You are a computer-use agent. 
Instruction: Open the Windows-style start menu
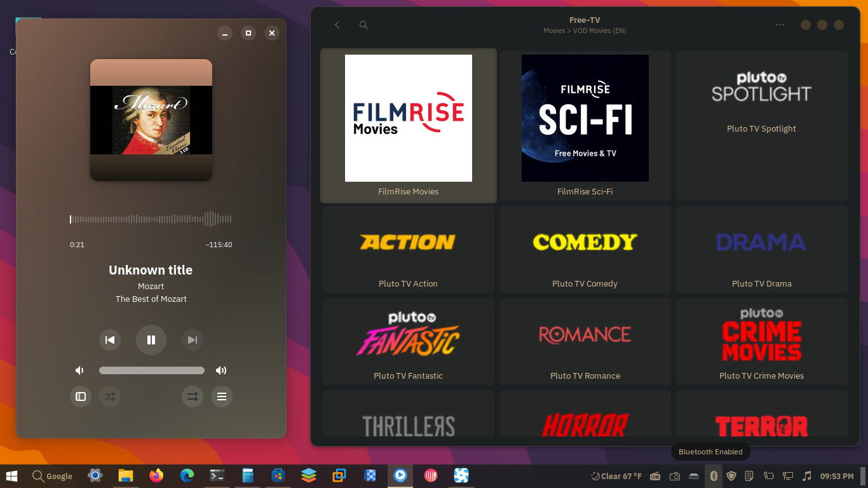12,475
